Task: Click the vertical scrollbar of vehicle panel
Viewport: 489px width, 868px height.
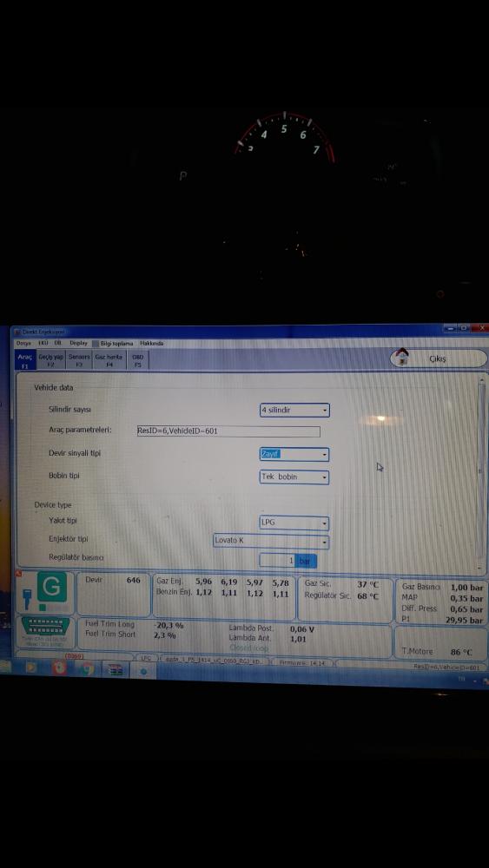Action: (481, 472)
